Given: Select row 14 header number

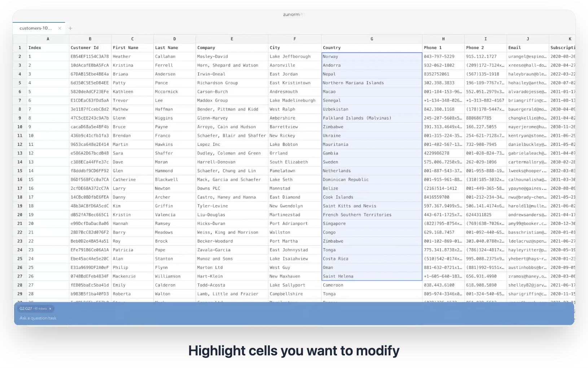Looking at the screenshot, I should click(20, 162).
